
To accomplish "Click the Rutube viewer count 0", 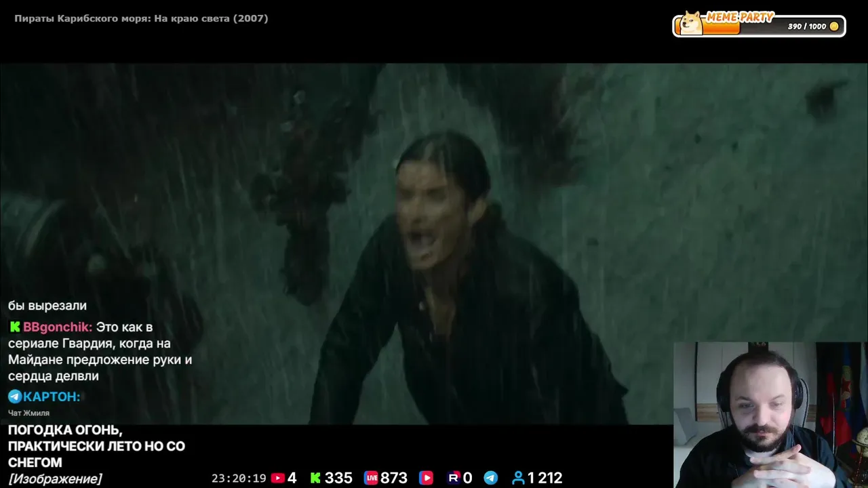I will 467,478.
